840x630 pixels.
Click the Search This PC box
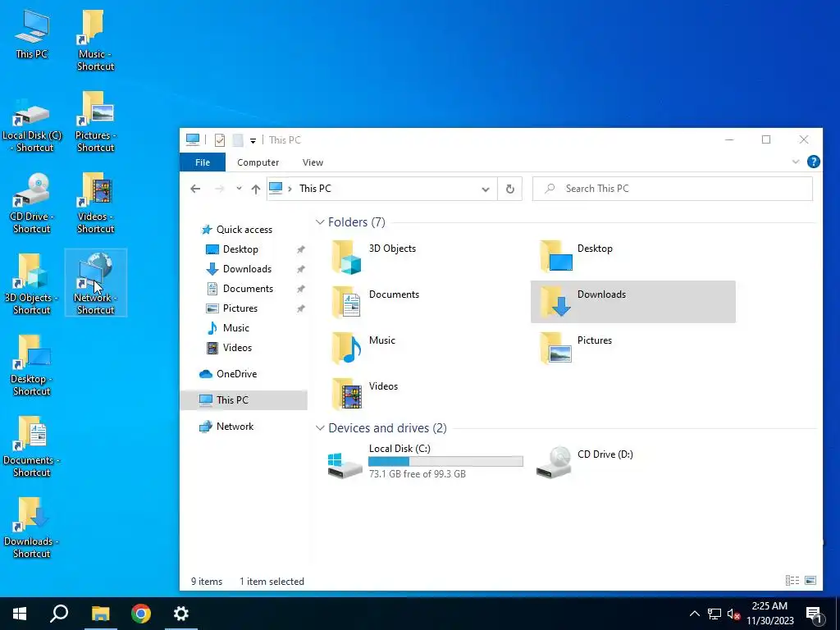coord(673,189)
